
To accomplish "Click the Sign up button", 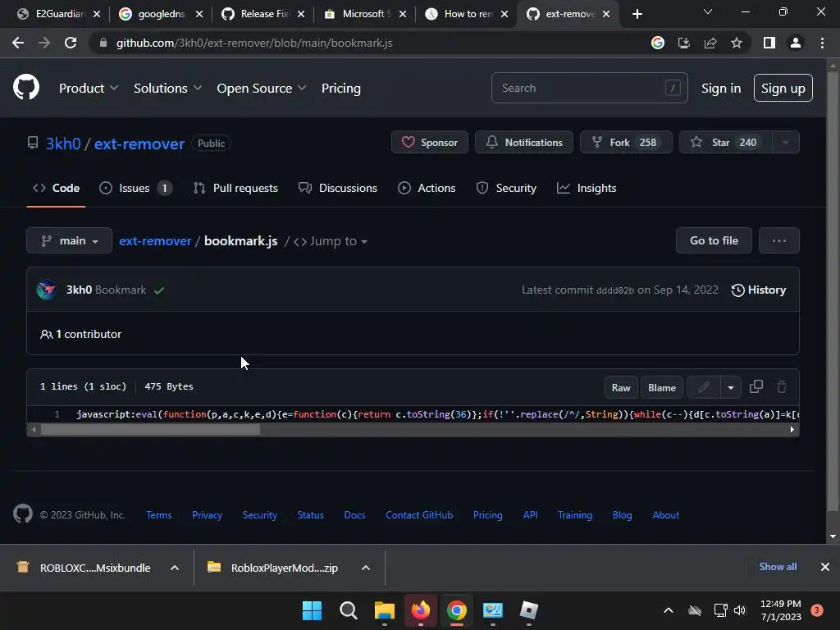I will 783,88.
